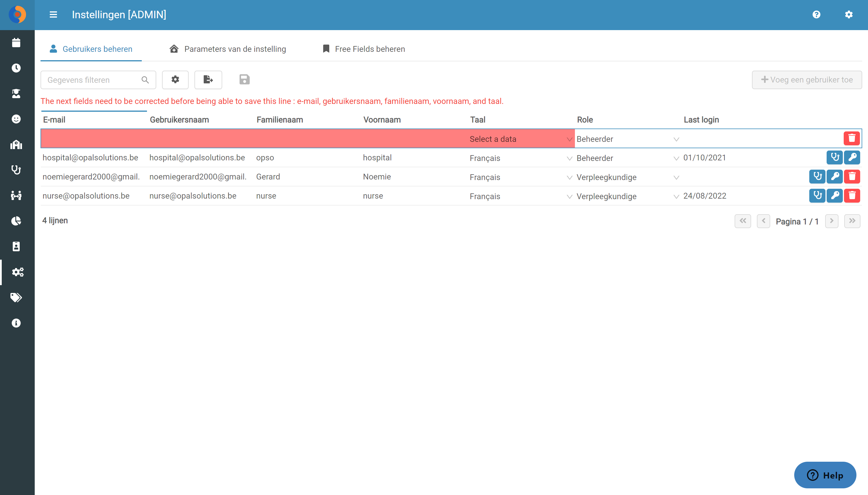Viewport: 868px width, 495px height.
Task: Click the empty E-mail cell in new row
Action: tap(94, 138)
